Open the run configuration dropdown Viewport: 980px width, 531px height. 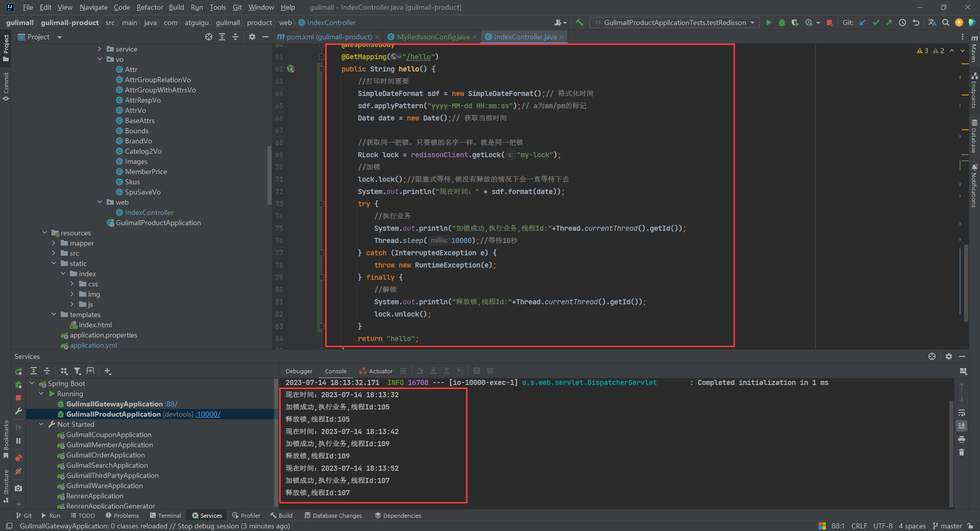tap(674, 22)
